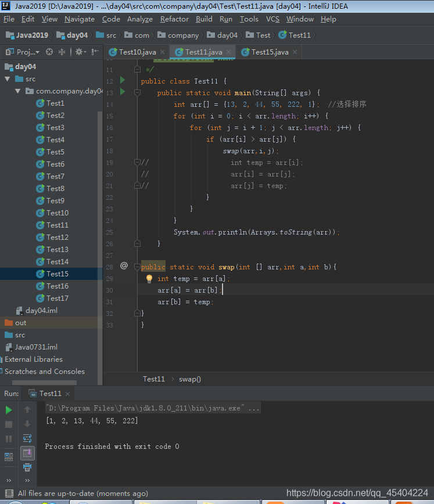This screenshot has height=504, width=434.
Task: Click the Project panel horizontal scrollbar
Action: 44,383
